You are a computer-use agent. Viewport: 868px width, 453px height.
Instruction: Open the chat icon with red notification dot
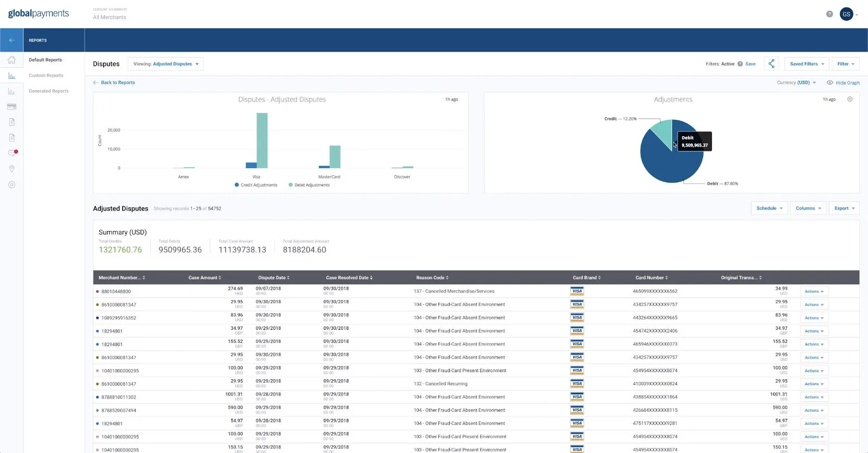tap(12, 153)
